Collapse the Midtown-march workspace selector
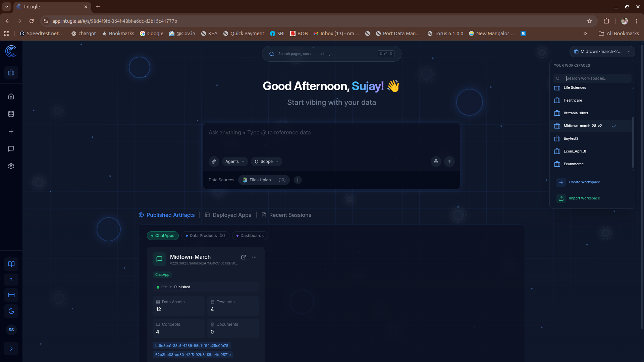This screenshot has width=644, height=362. [602, 52]
